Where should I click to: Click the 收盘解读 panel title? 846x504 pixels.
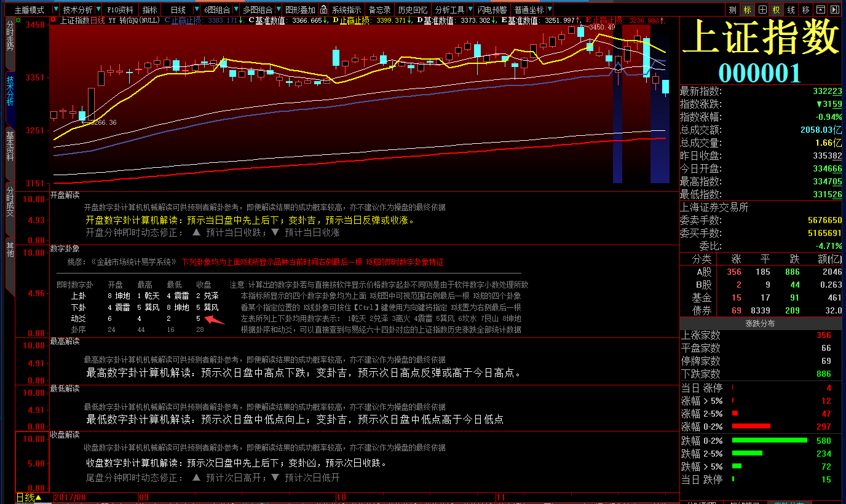tap(65, 435)
